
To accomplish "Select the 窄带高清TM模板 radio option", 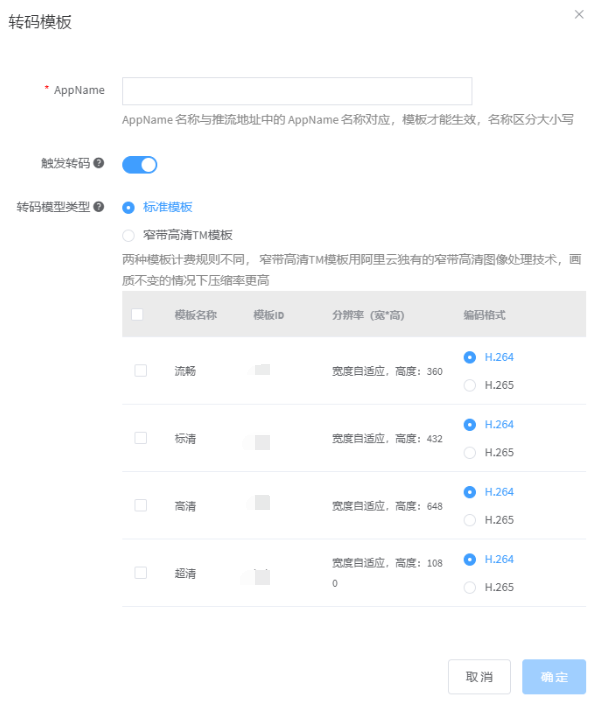I will (x=128, y=235).
